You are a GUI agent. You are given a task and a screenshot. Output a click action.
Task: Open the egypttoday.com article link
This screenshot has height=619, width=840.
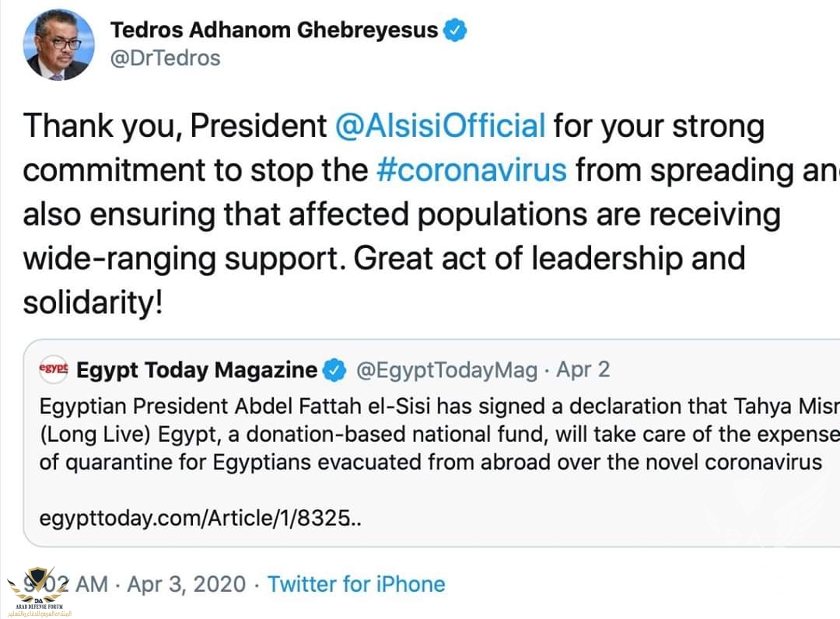coord(200,518)
